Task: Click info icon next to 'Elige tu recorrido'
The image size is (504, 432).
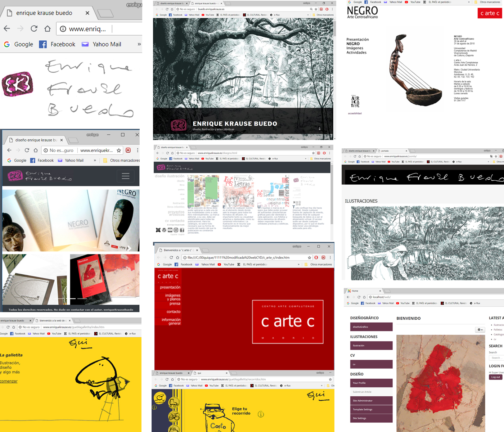Action: [x=261, y=414]
